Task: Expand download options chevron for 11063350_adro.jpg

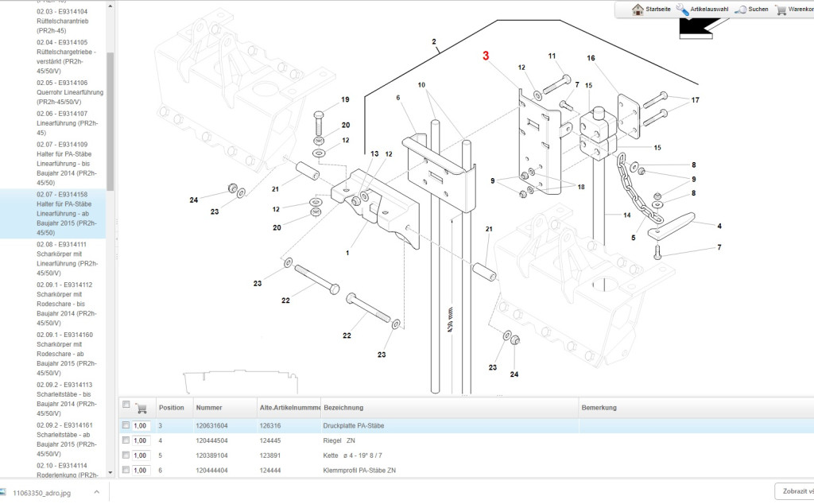Action: pos(96,492)
